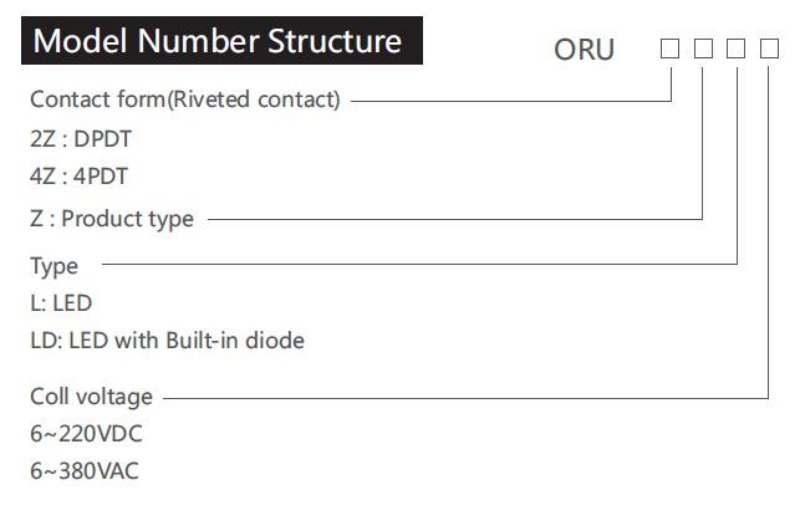This screenshot has height=531, width=800.
Task: Click the 6~220VDC voltage text
Action: (86, 434)
